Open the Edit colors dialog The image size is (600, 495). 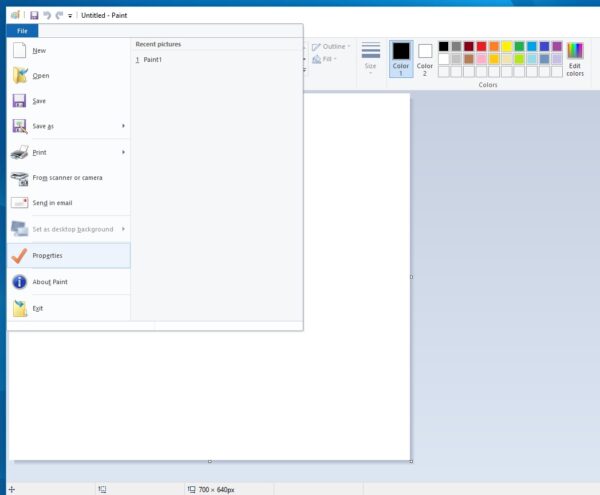click(x=575, y=59)
